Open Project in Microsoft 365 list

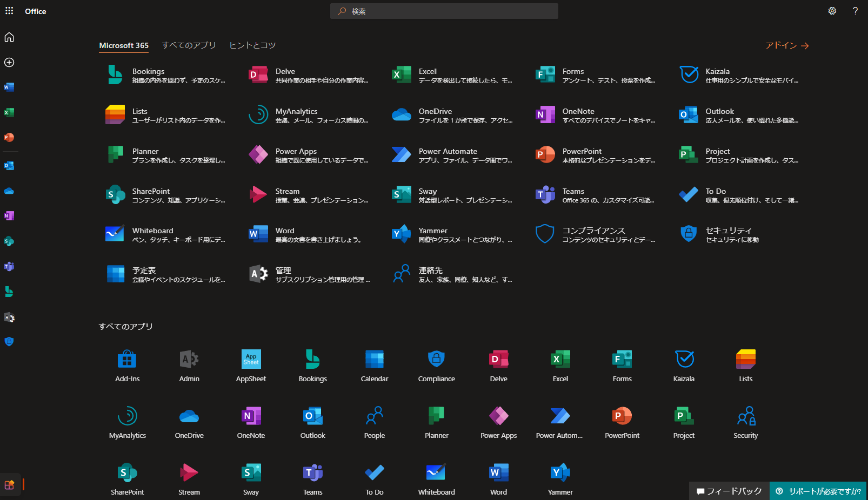point(739,155)
